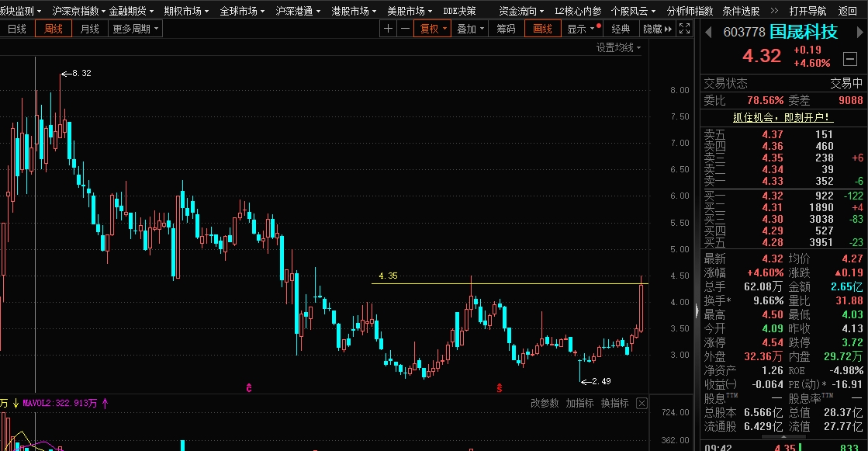Select 周线 weekly period
The image size is (868, 451).
point(54,29)
